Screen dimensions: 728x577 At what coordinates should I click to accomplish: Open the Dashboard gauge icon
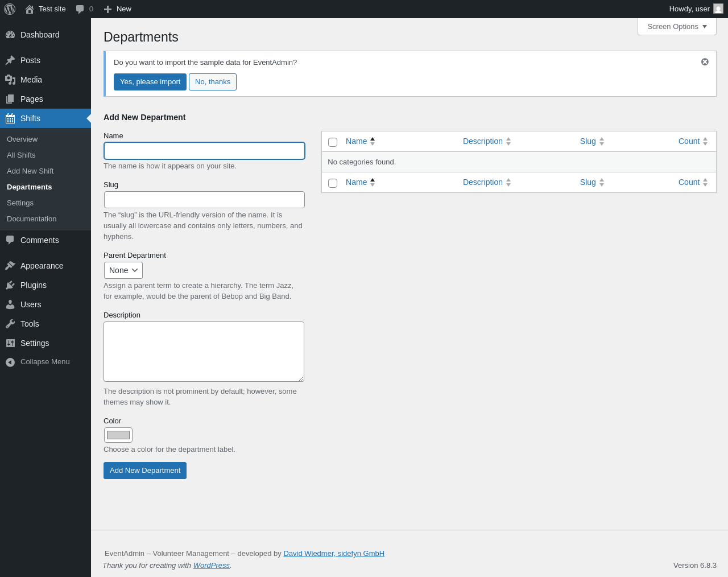tap(10, 35)
